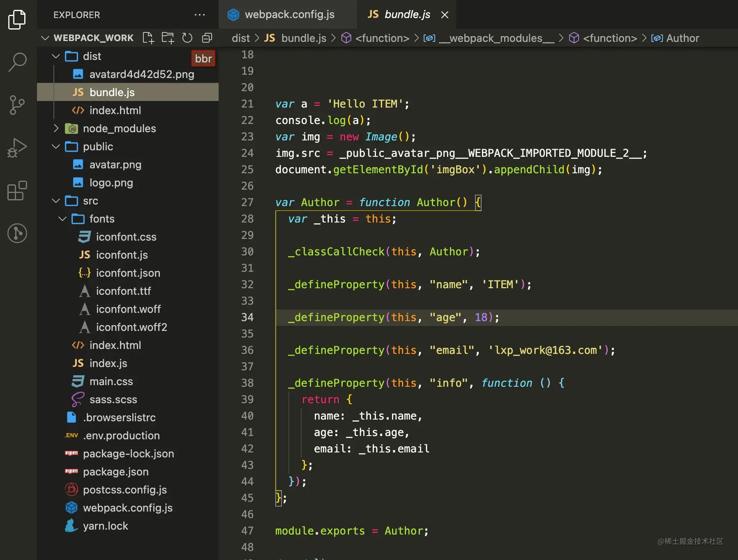Collapse the fonts folder
The width and height of the screenshot is (738, 560).
coord(63,219)
